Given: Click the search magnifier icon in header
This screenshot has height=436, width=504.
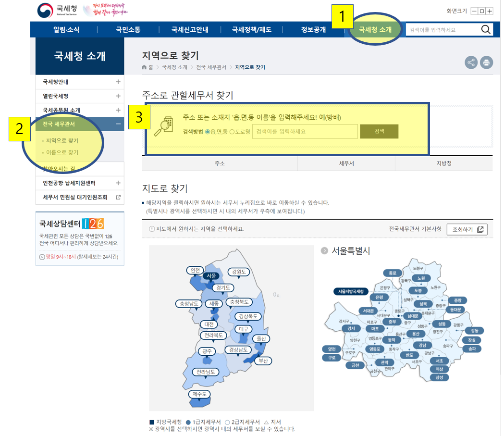Looking at the screenshot, I should click(x=486, y=30).
